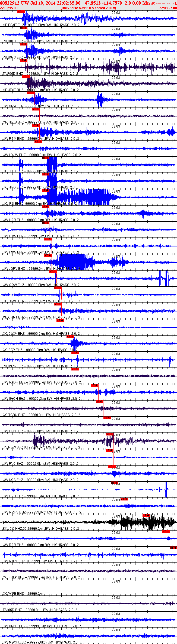Select the UW JORV EHZ station label

[14, 269]
